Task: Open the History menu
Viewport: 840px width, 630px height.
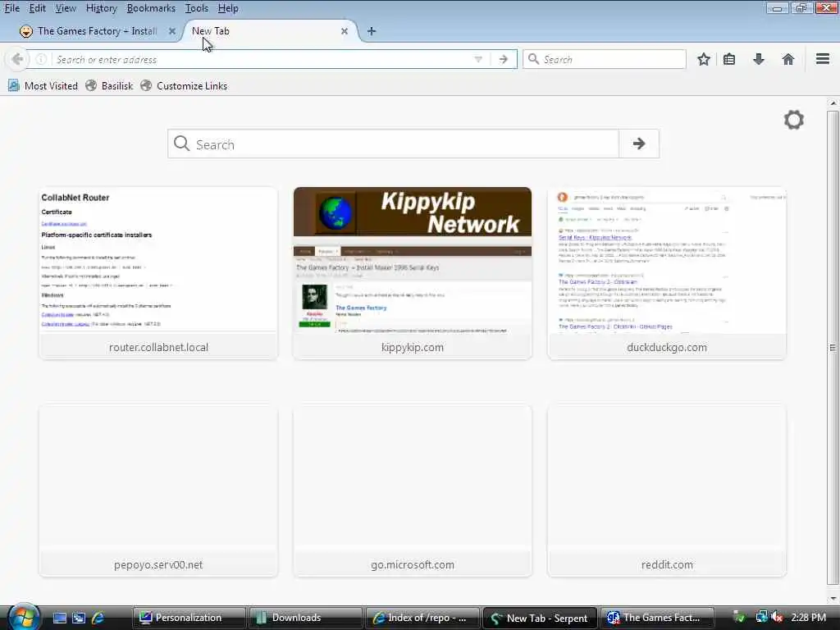Action: click(x=101, y=8)
